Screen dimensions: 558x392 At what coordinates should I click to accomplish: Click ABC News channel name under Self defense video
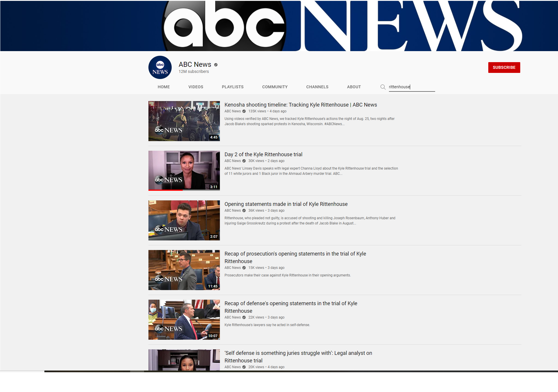[233, 367]
